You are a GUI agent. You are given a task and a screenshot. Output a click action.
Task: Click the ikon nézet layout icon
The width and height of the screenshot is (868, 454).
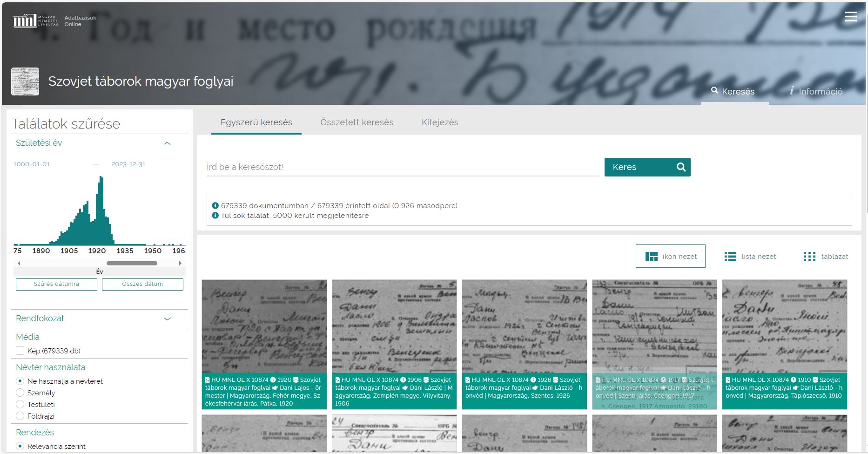coord(652,257)
